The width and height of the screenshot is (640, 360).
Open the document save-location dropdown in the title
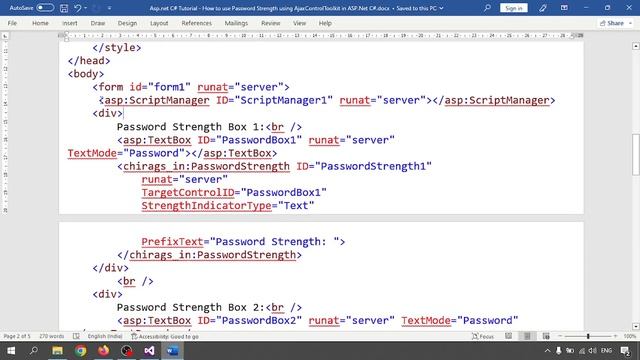point(441,8)
